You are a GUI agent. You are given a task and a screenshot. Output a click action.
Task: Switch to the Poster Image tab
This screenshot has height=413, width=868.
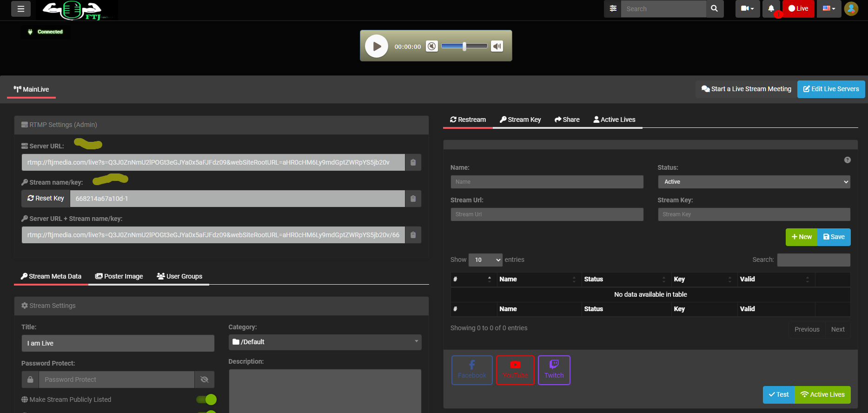pos(119,276)
